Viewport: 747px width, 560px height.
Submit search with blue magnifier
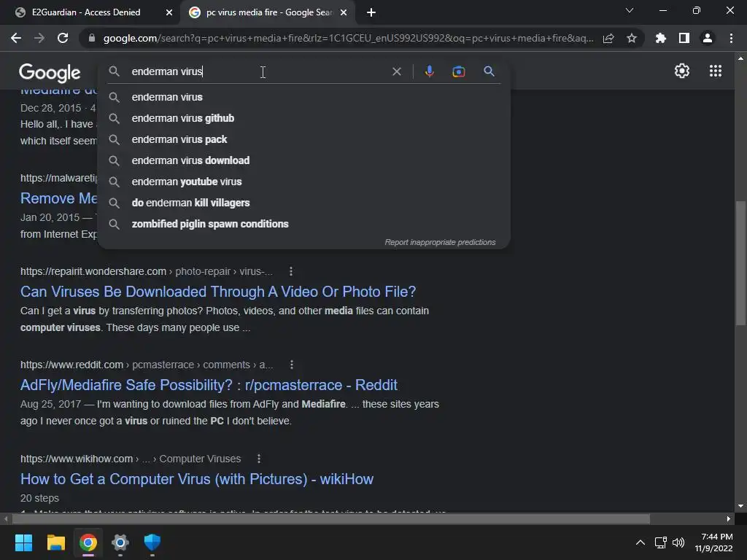[489, 71]
